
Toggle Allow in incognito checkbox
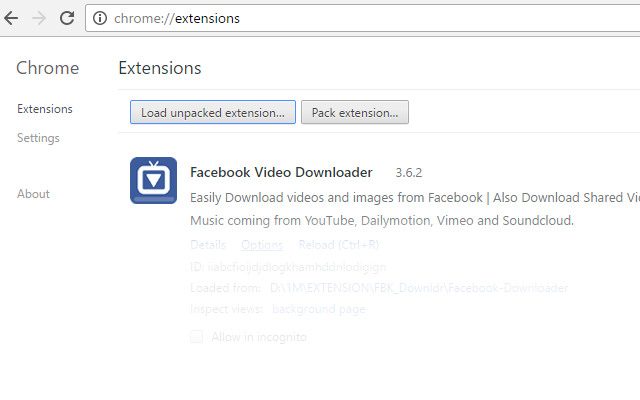(197, 337)
